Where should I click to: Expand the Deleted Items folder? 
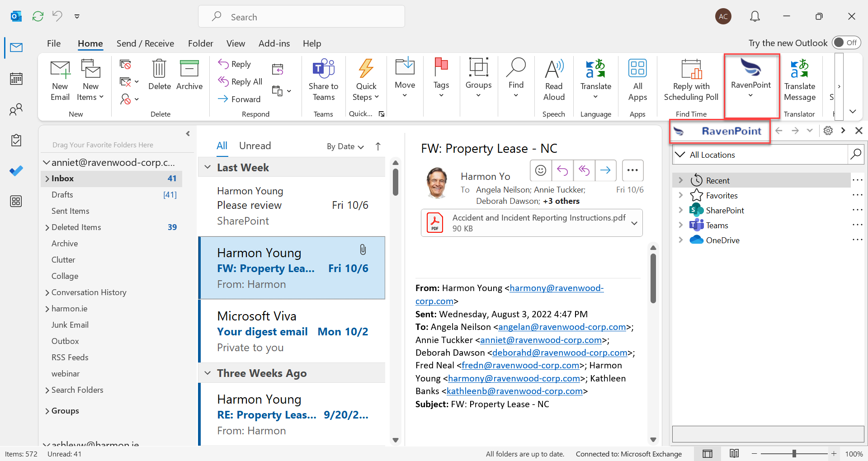(47, 227)
